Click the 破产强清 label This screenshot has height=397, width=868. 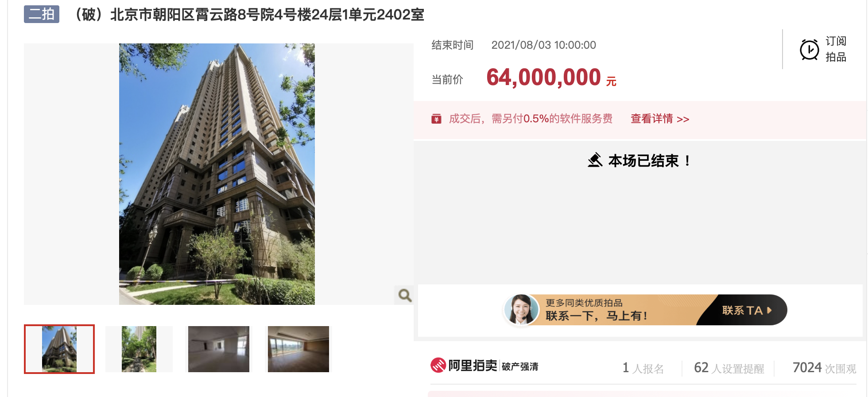520,366
